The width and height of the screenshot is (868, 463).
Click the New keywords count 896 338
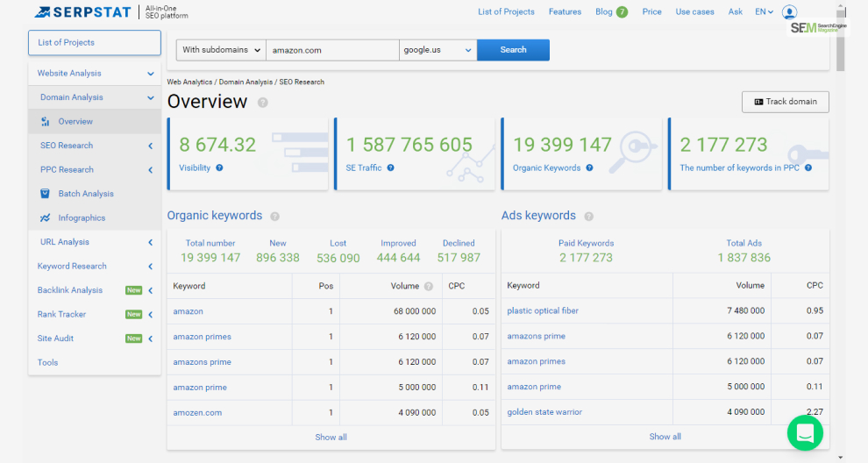tap(277, 258)
